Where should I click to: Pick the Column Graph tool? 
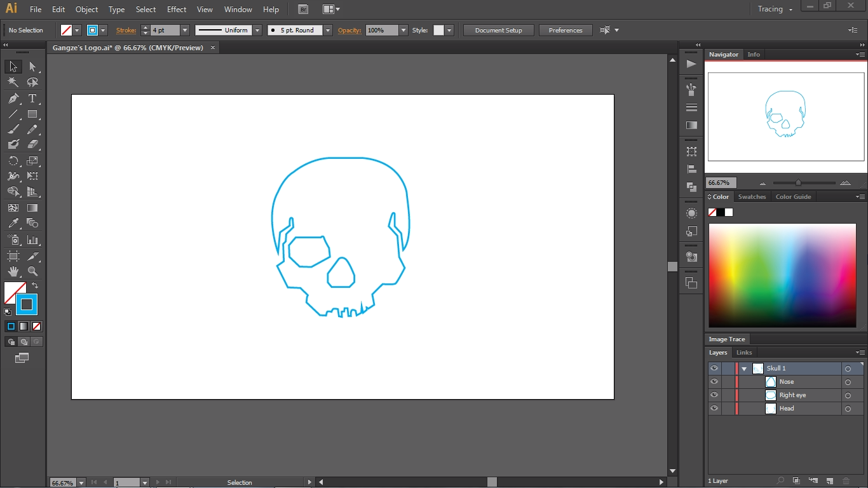(32, 240)
